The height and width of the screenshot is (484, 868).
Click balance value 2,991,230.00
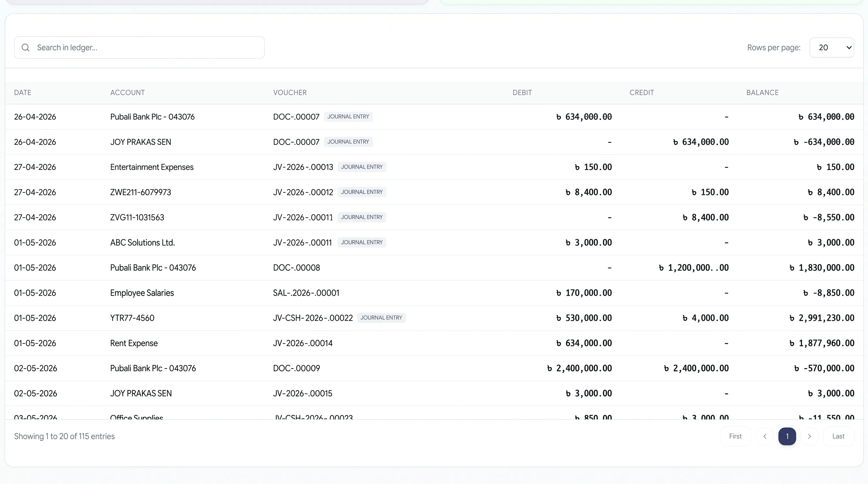click(x=822, y=318)
